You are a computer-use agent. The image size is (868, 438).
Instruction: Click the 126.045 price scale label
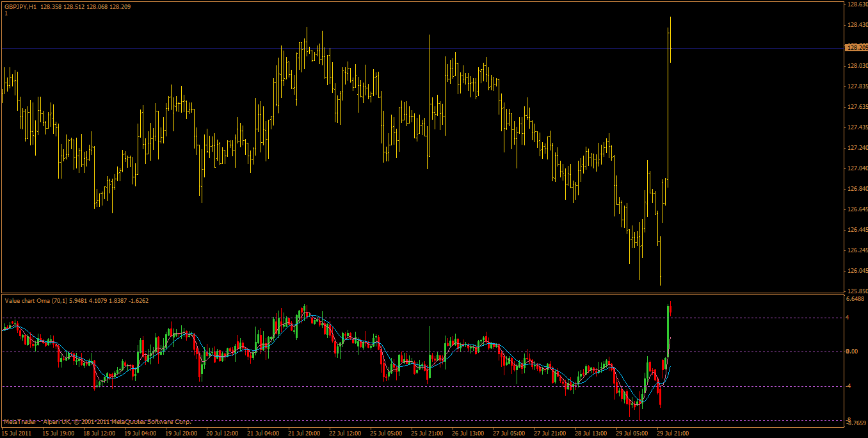click(x=856, y=270)
